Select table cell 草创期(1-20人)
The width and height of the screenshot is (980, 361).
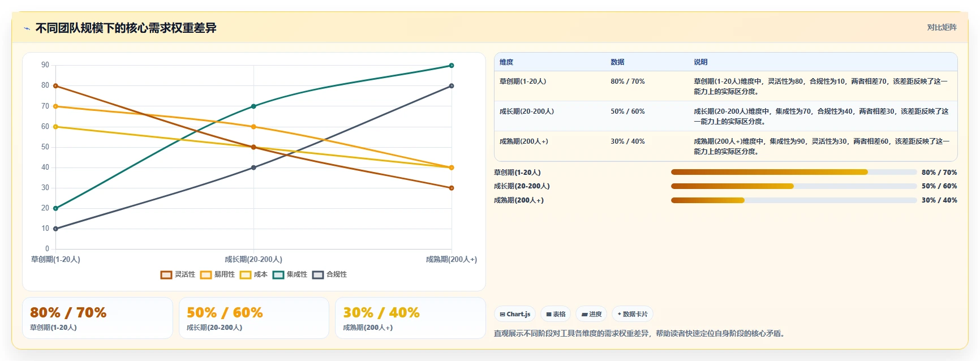523,81
